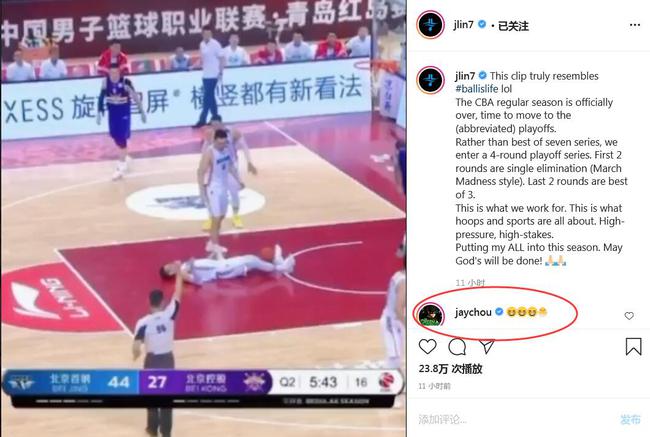The image size is (650, 437).
Task: Focus the 添加评论 comment field
Action: coord(514,419)
